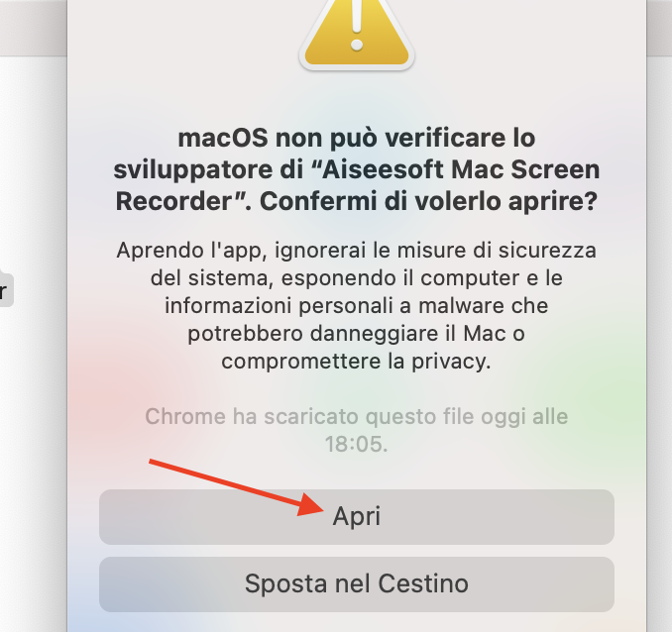Select the partially visible gray label at left edge
This screenshot has height=632, width=672.
tap(6, 290)
